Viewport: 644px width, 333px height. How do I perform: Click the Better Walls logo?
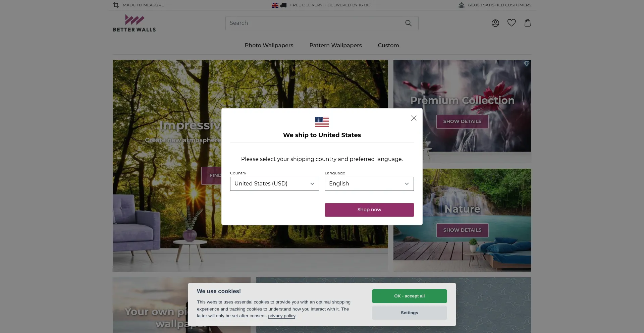coord(134,23)
